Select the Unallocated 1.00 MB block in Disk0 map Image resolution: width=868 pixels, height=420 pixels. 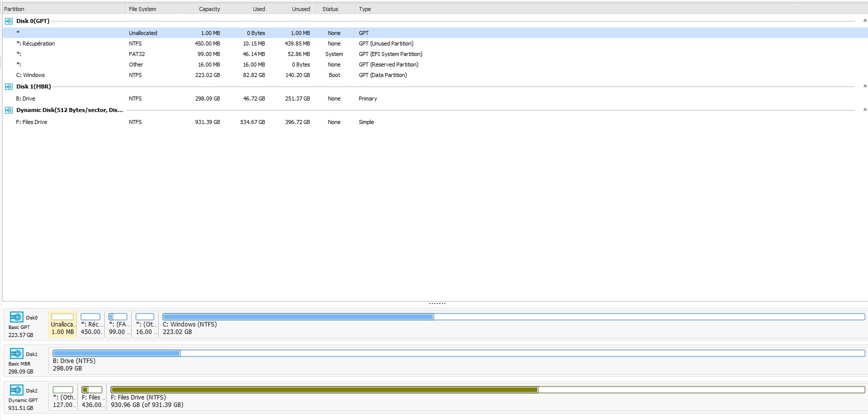click(x=62, y=324)
